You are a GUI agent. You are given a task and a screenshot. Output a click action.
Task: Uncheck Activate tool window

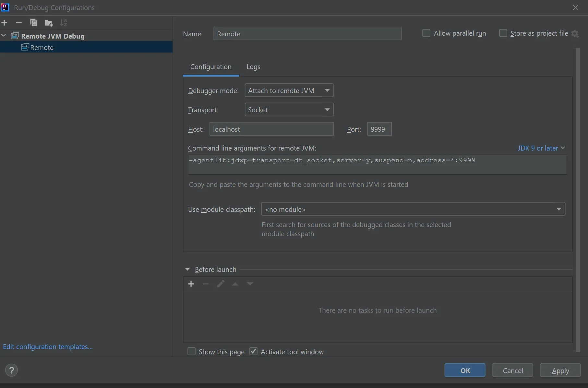pos(253,352)
